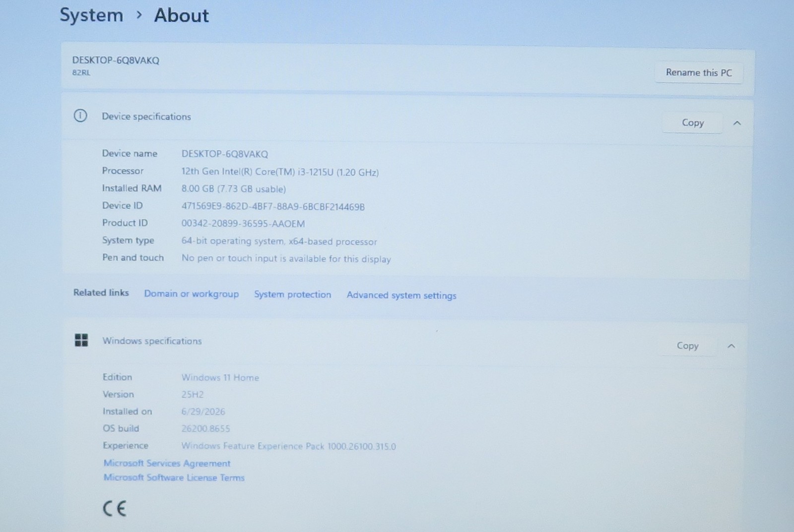
Task: Click the Product ID label
Action: (125, 223)
